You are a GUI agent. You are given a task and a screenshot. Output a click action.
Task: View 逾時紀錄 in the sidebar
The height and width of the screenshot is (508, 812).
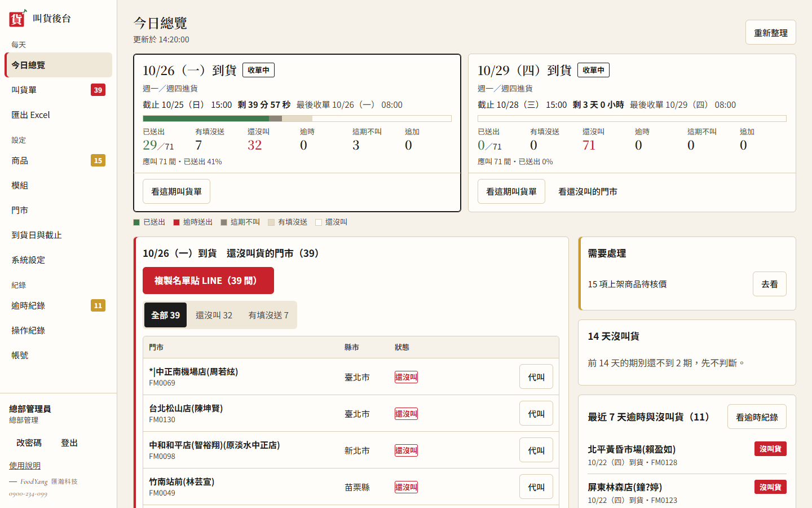[59, 305]
